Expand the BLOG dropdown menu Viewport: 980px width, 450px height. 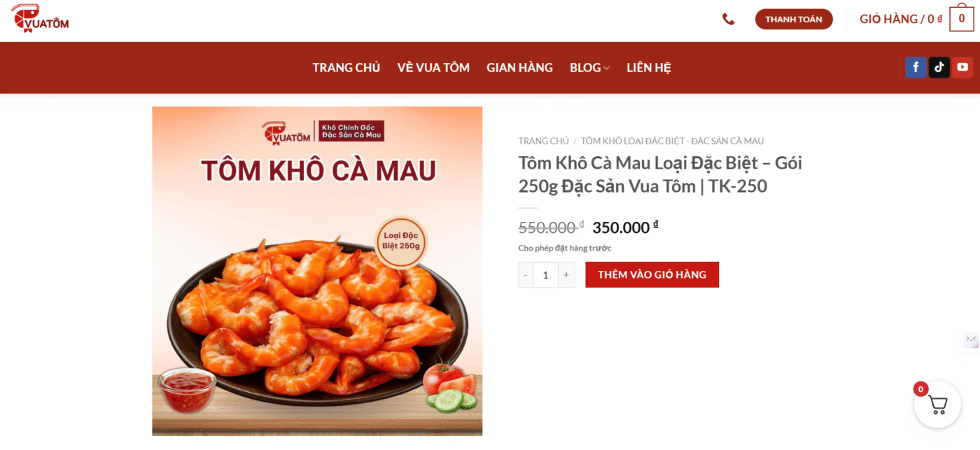point(589,68)
